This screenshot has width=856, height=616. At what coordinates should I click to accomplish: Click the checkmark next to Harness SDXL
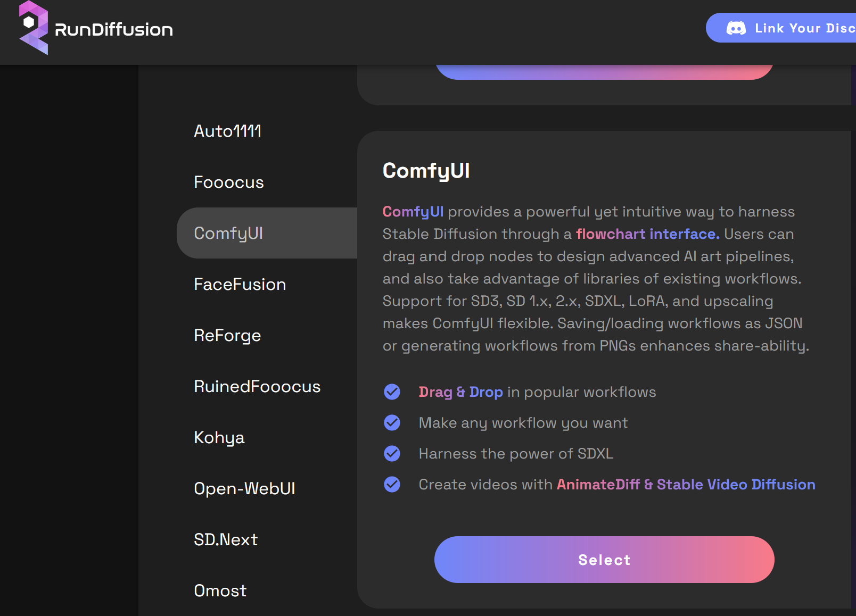392,453
